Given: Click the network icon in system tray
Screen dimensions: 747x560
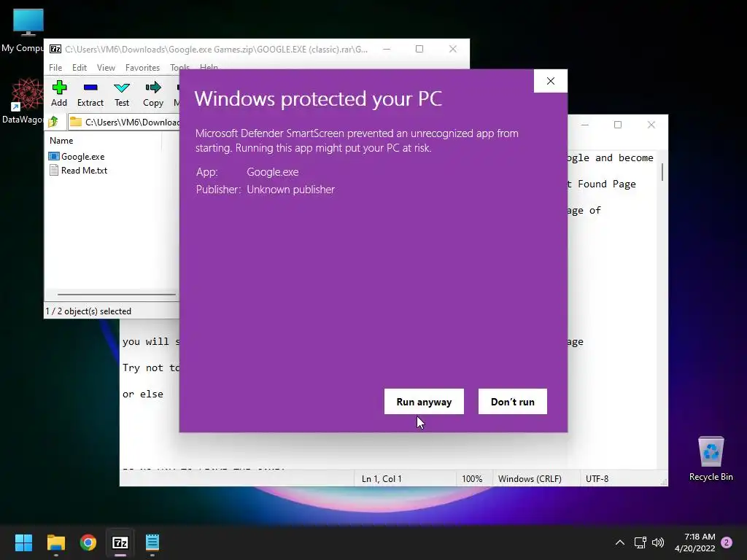Looking at the screenshot, I should pos(640,542).
